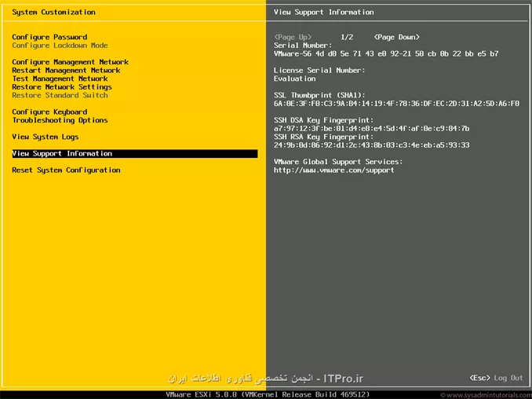Viewport: 532px width, 399px height.
Task: Select greyed Restore Standard Switch entry
Action: coord(60,95)
